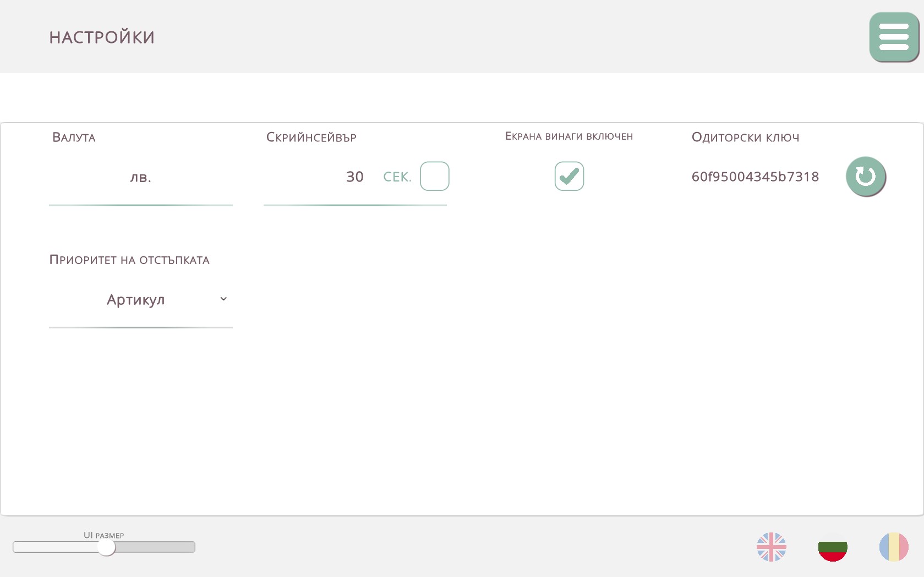Expand the Приоритет на отстъпката chevron
The width and height of the screenshot is (924, 577).
click(x=223, y=299)
